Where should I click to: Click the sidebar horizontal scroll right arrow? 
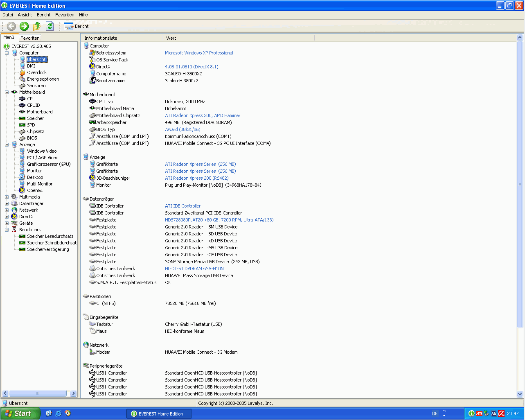[x=74, y=393]
